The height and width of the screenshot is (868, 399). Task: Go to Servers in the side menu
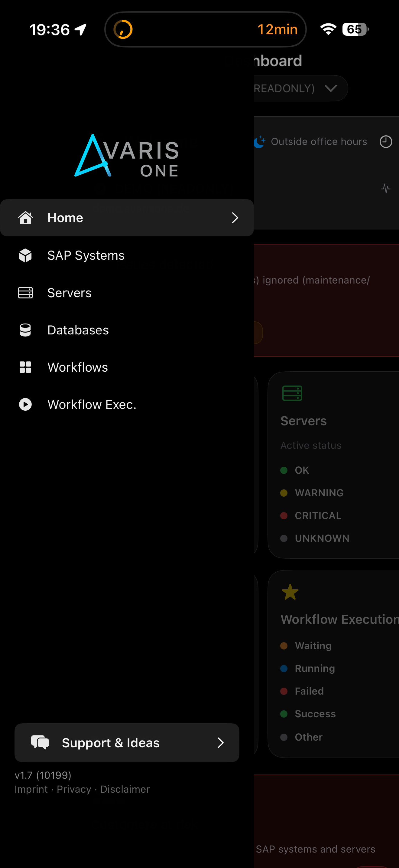click(127, 293)
